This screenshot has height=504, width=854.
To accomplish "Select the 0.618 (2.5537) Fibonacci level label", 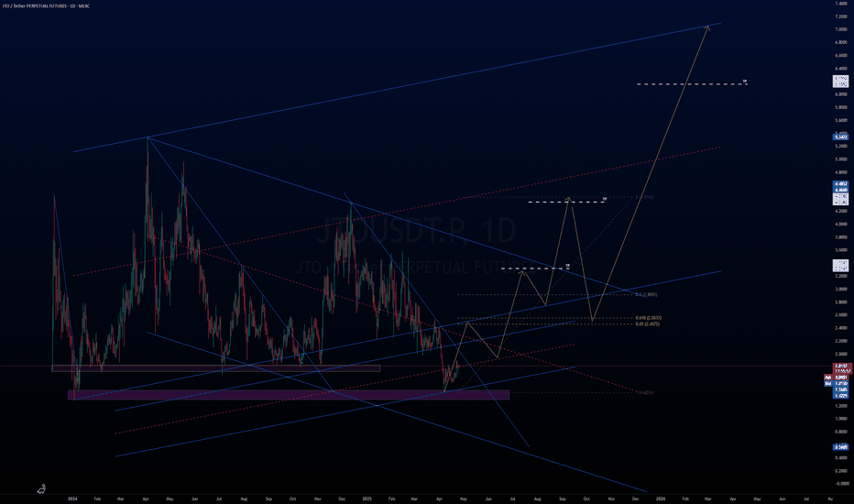I will click(648, 318).
